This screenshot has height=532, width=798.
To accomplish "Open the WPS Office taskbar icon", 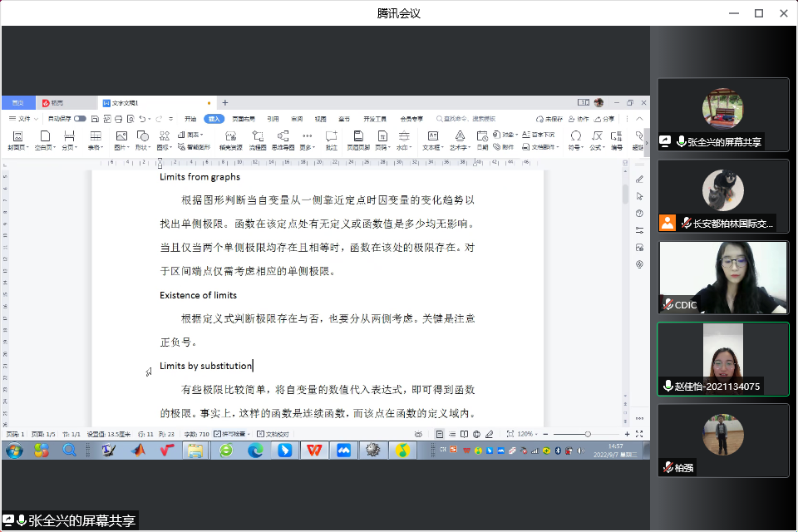I will coord(314,450).
